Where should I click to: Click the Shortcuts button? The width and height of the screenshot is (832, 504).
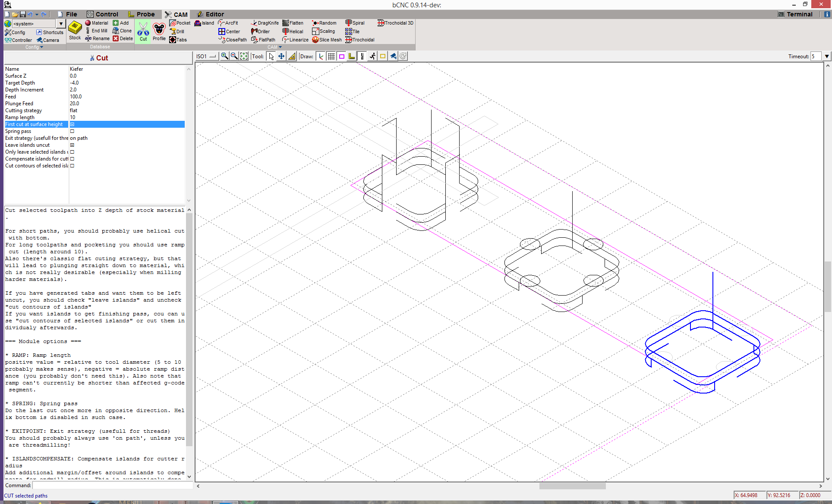50,32
